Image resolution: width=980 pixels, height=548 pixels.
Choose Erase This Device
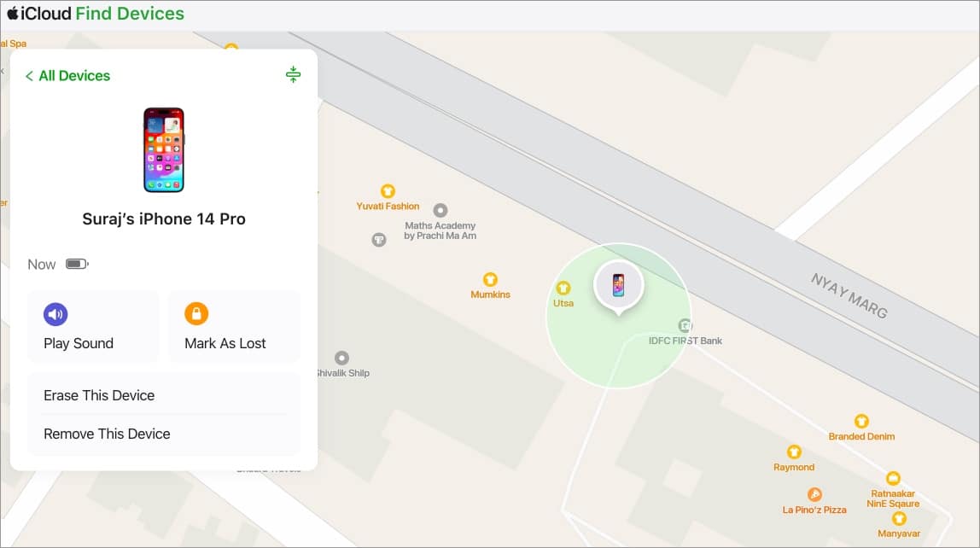click(x=164, y=395)
